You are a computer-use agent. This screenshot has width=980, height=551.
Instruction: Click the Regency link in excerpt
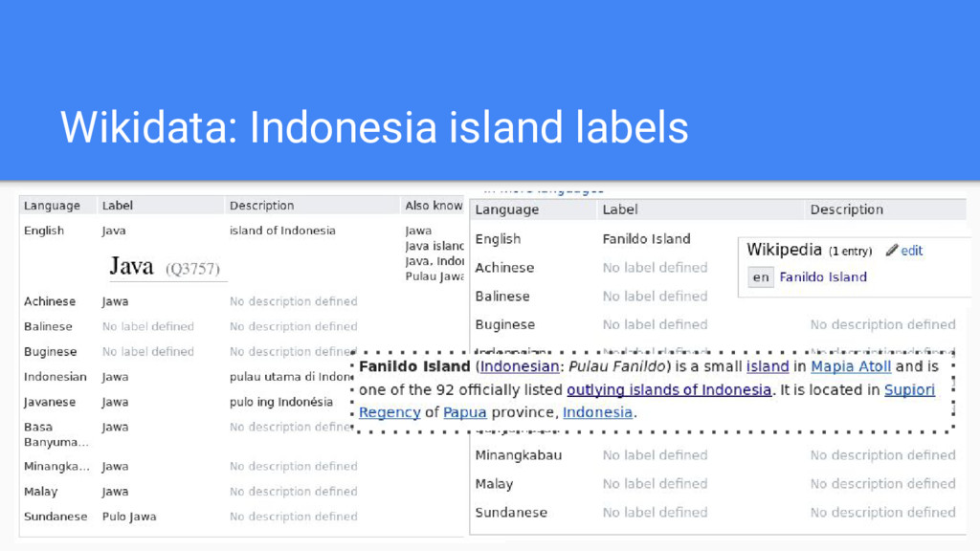click(x=390, y=412)
